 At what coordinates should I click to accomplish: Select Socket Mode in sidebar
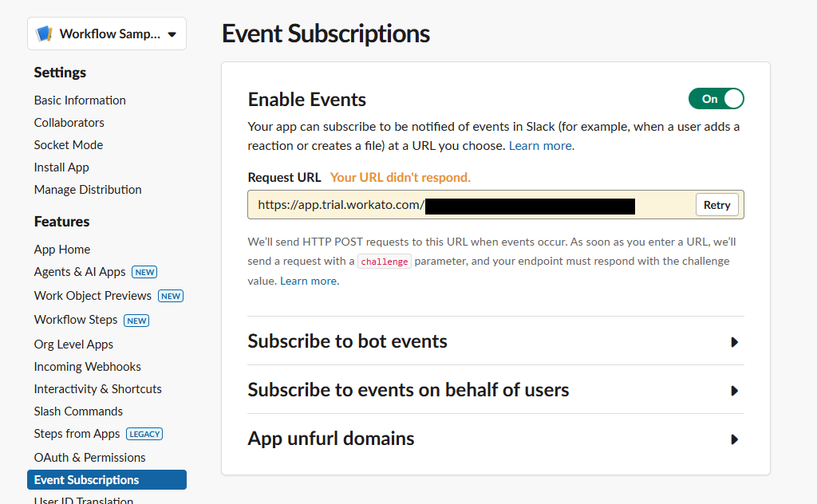[x=69, y=145]
